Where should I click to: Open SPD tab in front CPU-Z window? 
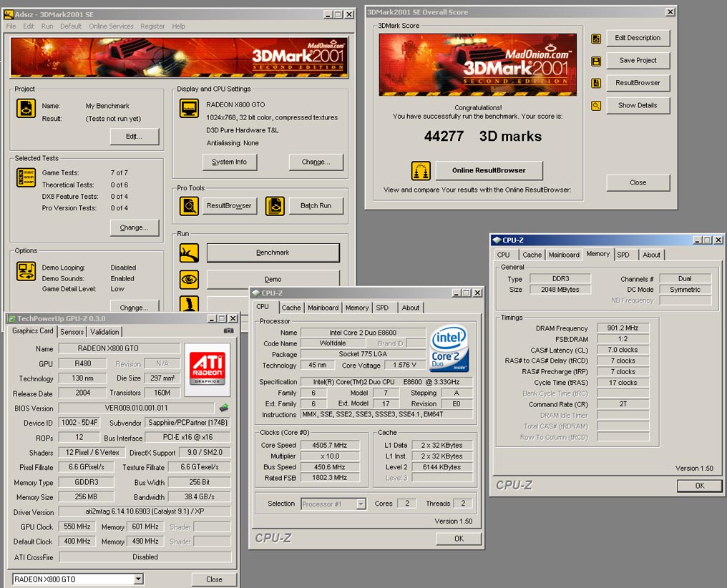pyautogui.click(x=383, y=308)
